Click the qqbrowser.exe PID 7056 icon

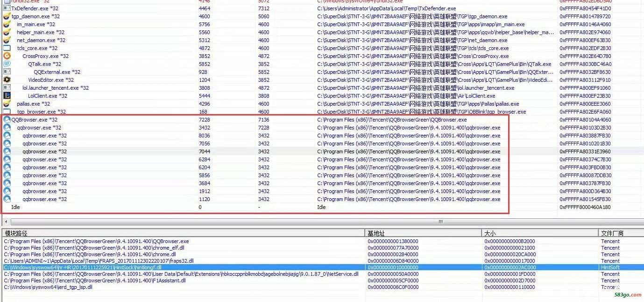pos(7,144)
